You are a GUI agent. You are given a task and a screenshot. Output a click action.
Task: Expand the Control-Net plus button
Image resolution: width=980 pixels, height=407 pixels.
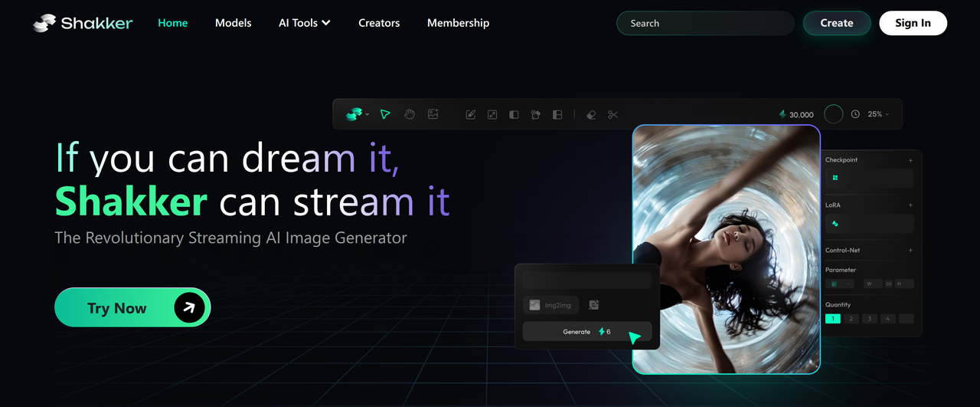click(x=910, y=251)
